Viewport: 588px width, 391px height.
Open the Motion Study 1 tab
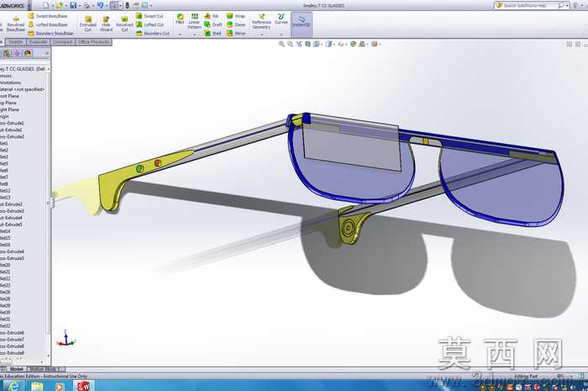[x=45, y=369]
